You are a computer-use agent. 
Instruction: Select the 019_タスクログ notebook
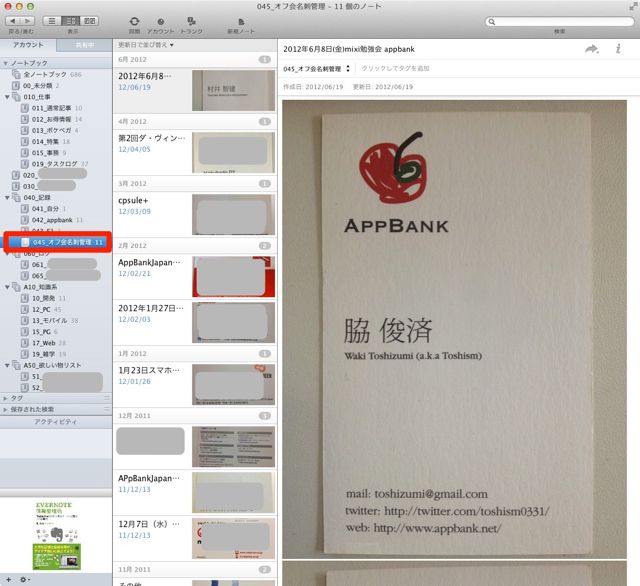54,164
